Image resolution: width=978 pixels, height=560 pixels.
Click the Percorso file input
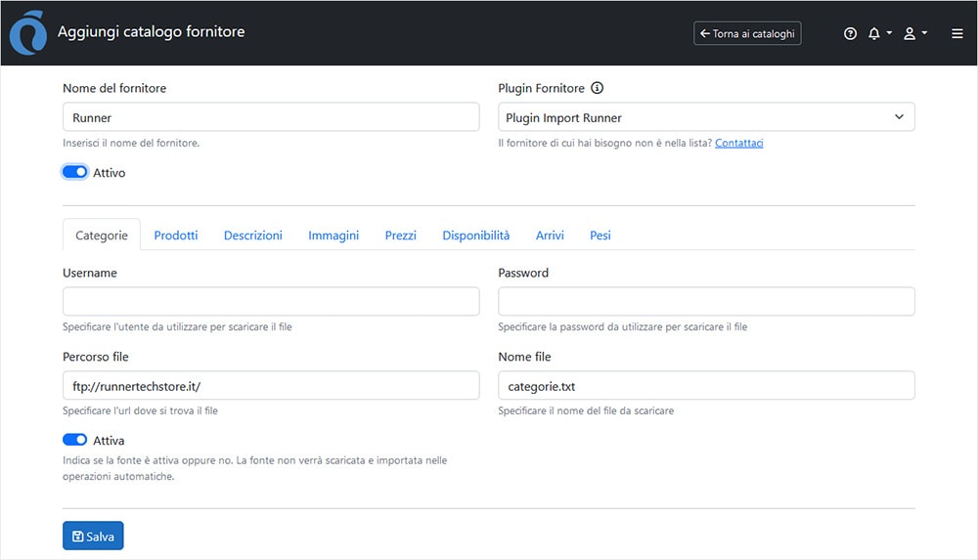[271, 385]
